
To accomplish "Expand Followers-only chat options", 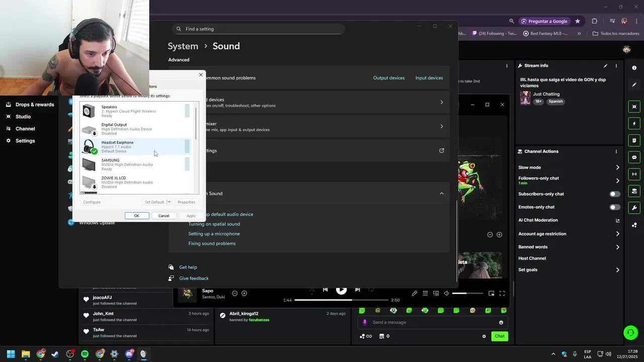I will coord(618,180).
